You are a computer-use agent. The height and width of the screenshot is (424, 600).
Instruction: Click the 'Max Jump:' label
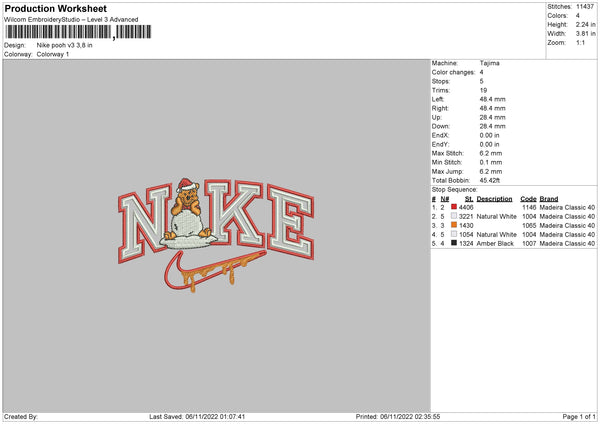point(447,171)
